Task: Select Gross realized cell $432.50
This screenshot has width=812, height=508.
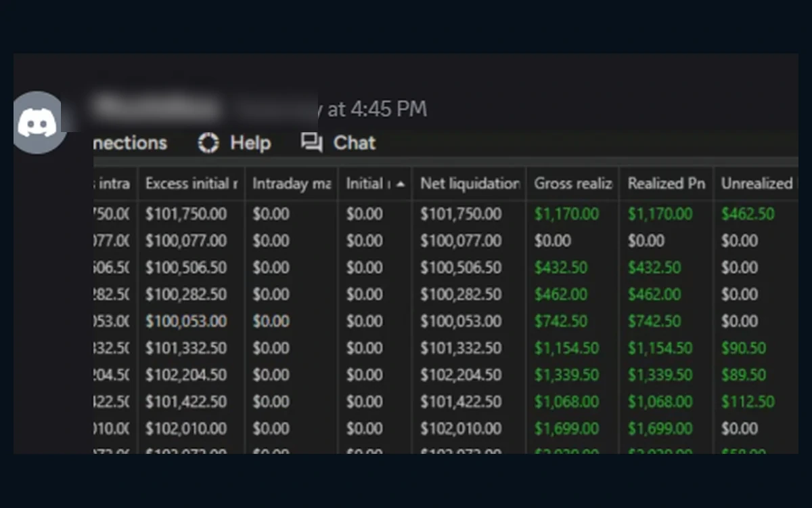Action: [561, 268]
